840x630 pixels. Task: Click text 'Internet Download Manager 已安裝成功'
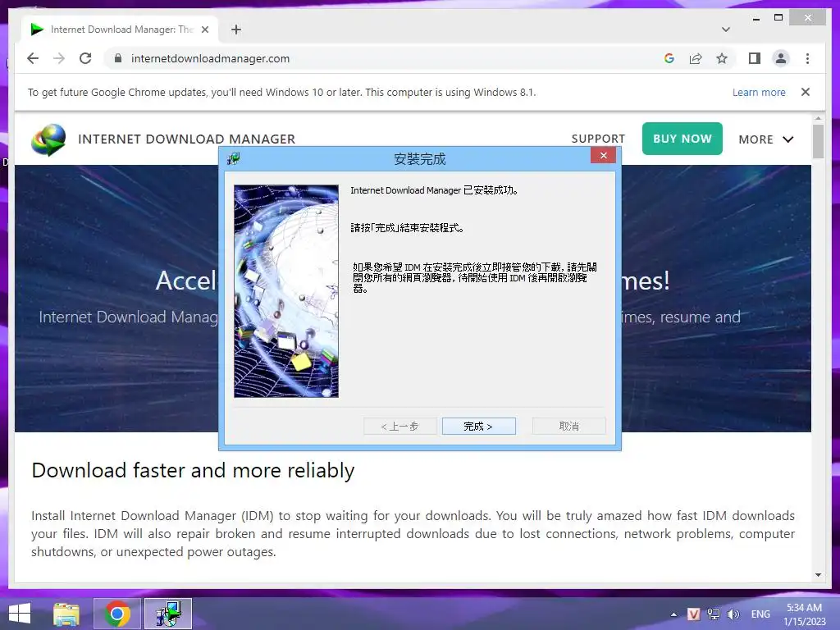click(x=434, y=190)
